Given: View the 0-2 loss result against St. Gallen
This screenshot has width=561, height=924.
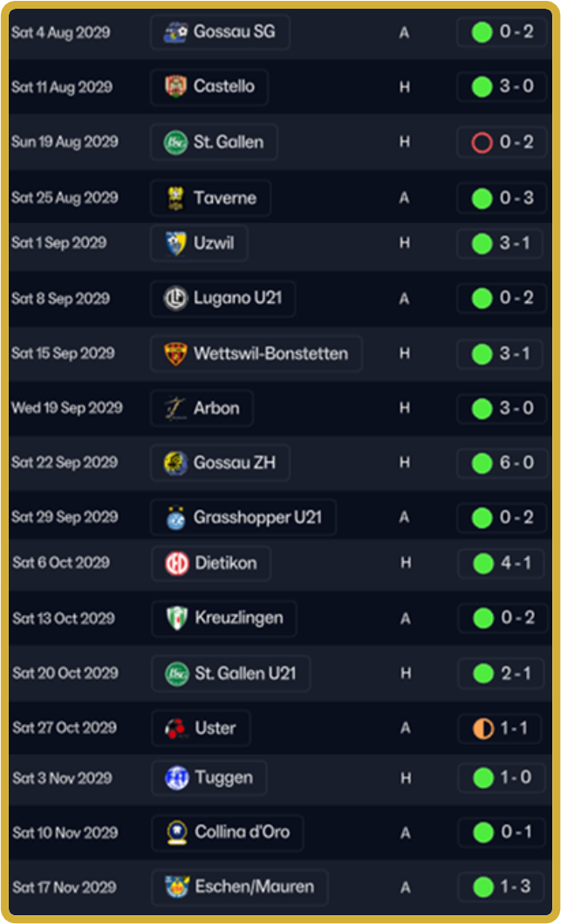Looking at the screenshot, I should 503,142.
